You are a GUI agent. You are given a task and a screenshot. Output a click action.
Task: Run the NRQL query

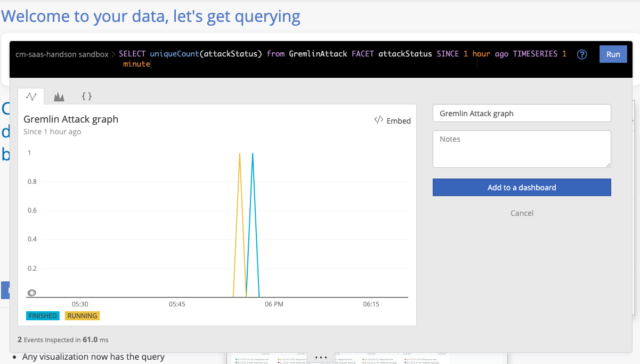point(613,54)
